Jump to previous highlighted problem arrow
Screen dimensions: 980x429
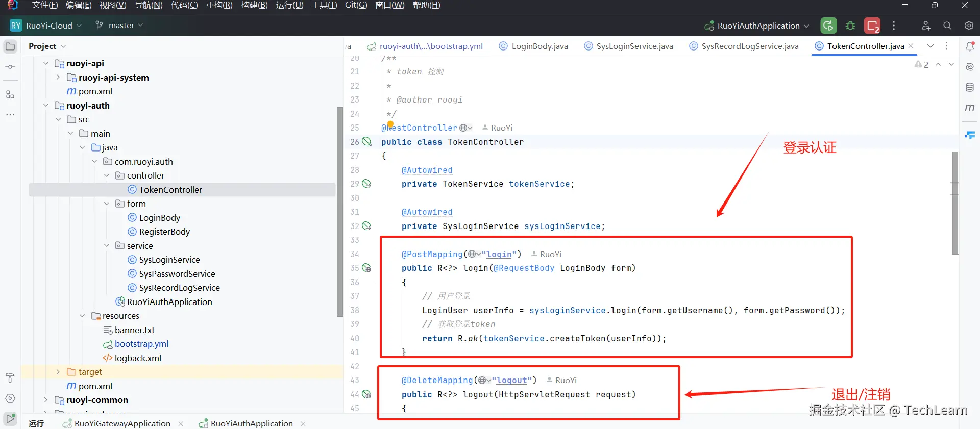pos(938,65)
